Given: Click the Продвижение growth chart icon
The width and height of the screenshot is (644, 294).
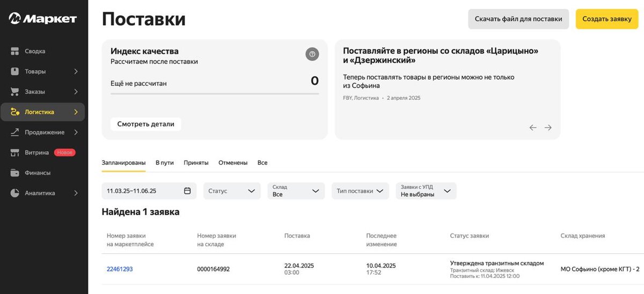Looking at the screenshot, I should click(15, 132).
